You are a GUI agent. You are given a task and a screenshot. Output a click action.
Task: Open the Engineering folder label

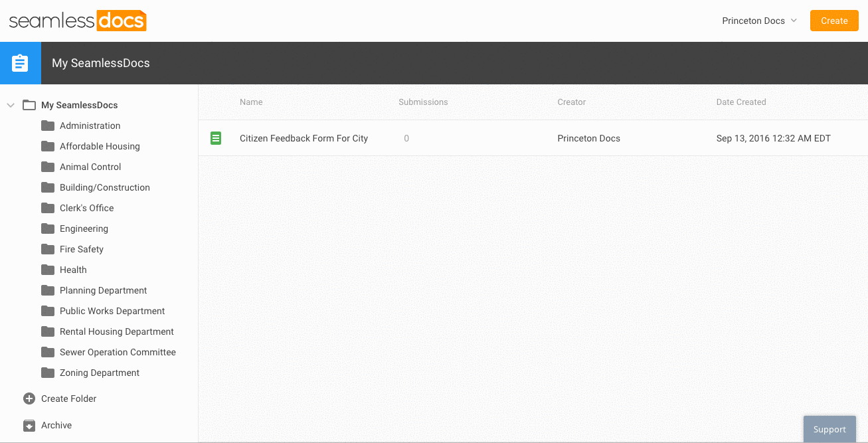click(84, 228)
